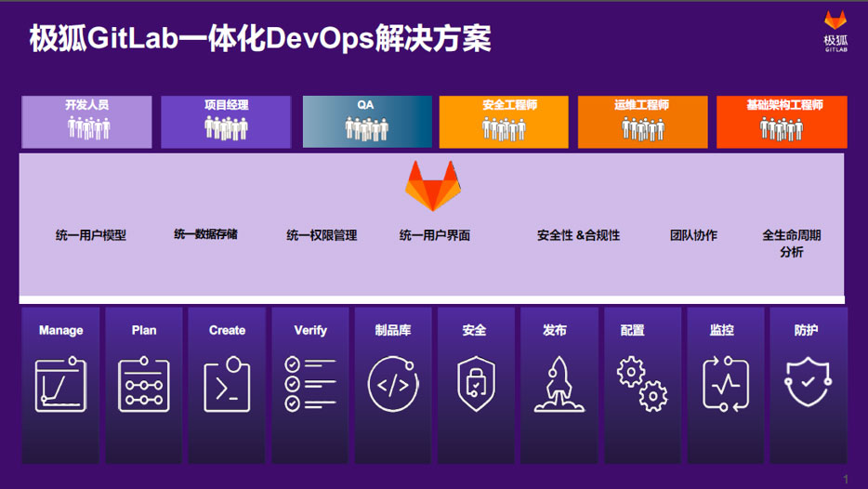868x489 pixels.
Task: Click the 配置 gears icon
Action: tap(643, 384)
